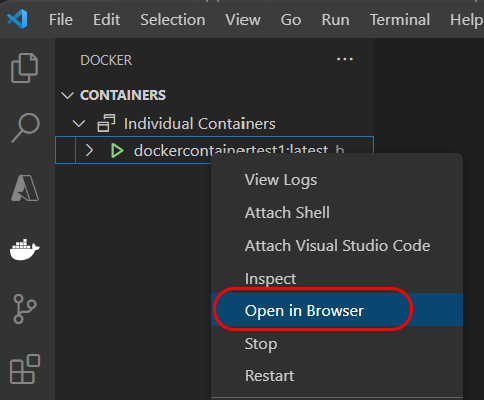Image resolution: width=484 pixels, height=400 pixels.
Task: Open the Docker panel more actions ellipsis
Action: [x=345, y=60]
